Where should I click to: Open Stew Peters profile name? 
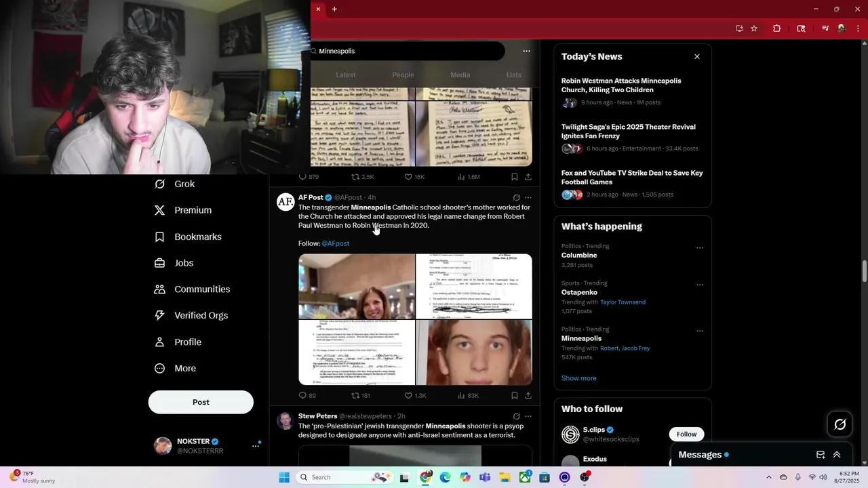pyautogui.click(x=317, y=416)
